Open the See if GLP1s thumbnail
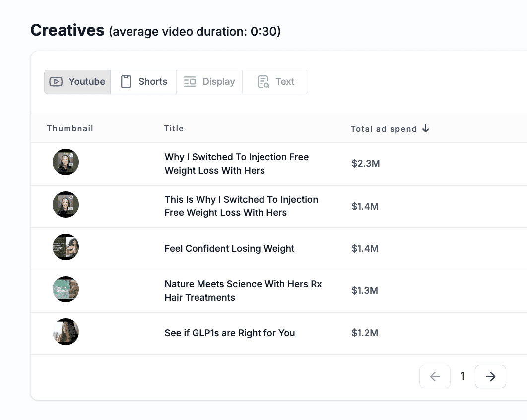 pos(66,332)
